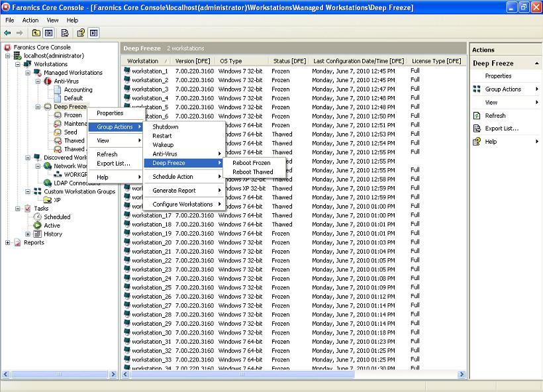Select the Maintenance group icon in tree
The height and width of the screenshot is (392, 543).
(x=58, y=124)
